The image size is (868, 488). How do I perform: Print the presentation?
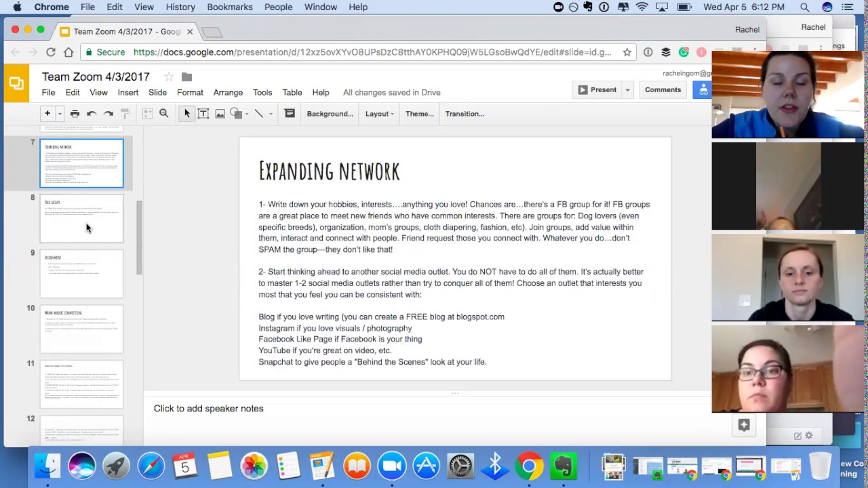coord(75,114)
